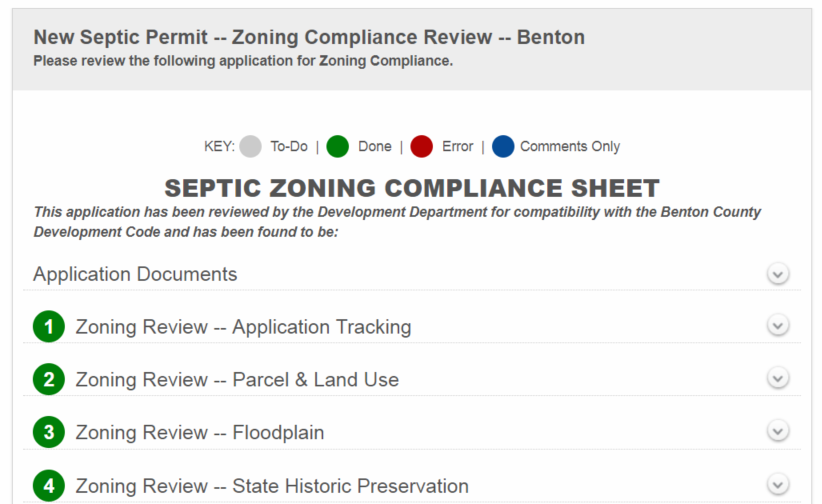Image resolution: width=822 pixels, height=504 pixels.
Task: Expand Parcel & Land Use chevron
Action: [x=777, y=379]
